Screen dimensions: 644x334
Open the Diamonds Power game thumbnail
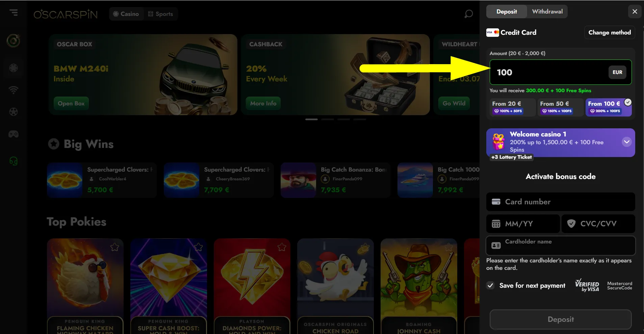pyautogui.click(x=252, y=286)
